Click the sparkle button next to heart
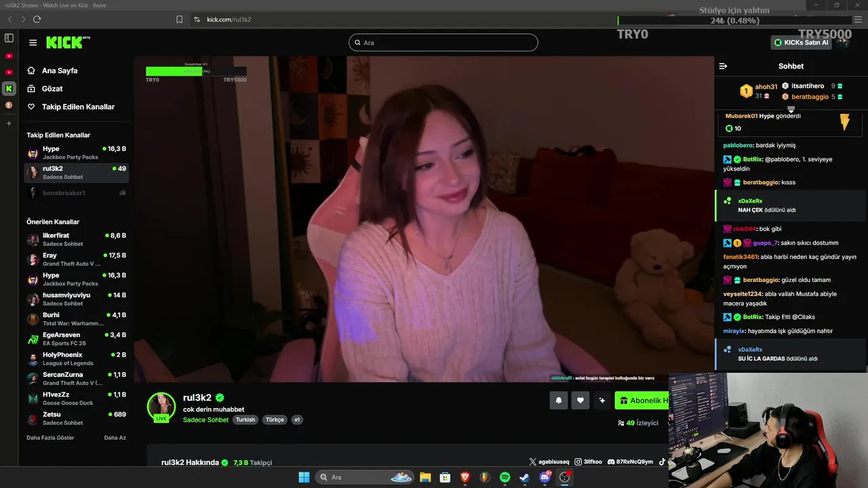Image resolution: width=868 pixels, height=488 pixels. (602, 401)
